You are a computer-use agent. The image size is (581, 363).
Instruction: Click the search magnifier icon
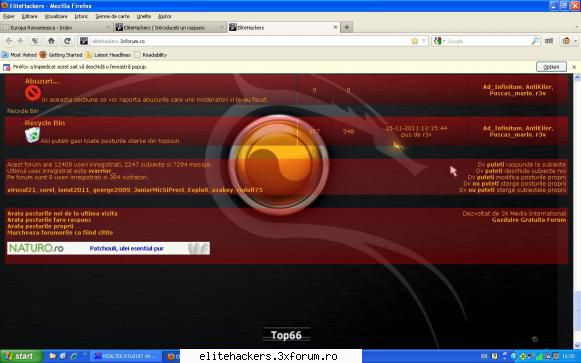pos(535,41)
